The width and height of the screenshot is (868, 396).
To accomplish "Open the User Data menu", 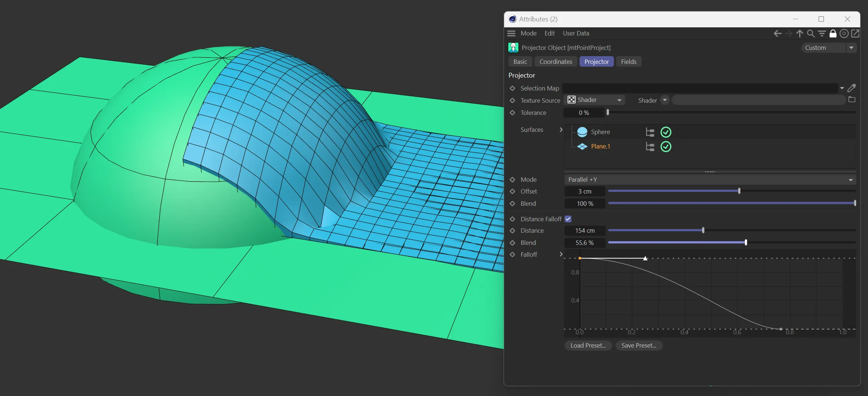I will (576, 33).
